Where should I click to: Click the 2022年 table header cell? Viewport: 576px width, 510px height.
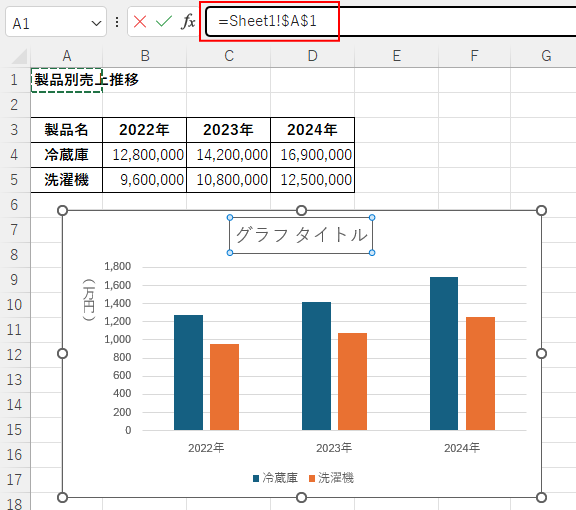click(145, 130)
